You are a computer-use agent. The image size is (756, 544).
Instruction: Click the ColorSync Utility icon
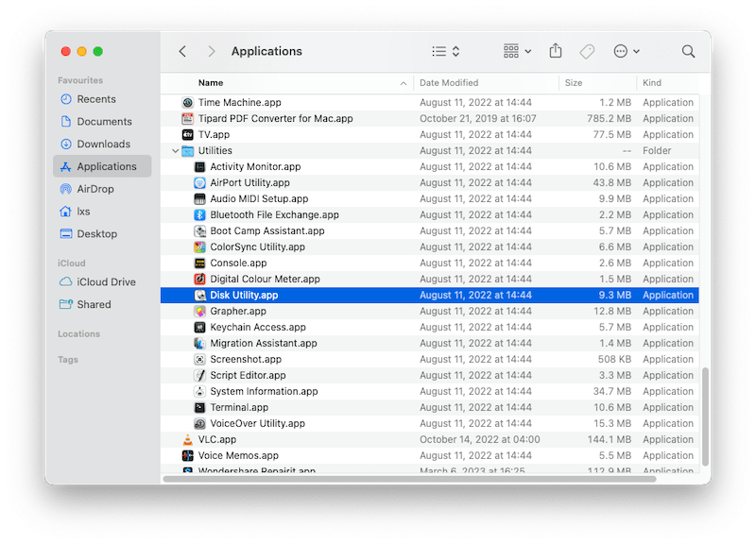[199, 246]
